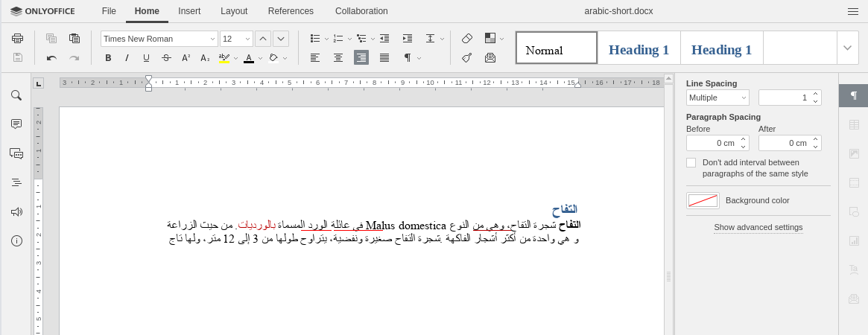This screenshot has height=335, width=868.
Task: Check Don't add interval between paragraphs
Action: (x=691, y=162)
